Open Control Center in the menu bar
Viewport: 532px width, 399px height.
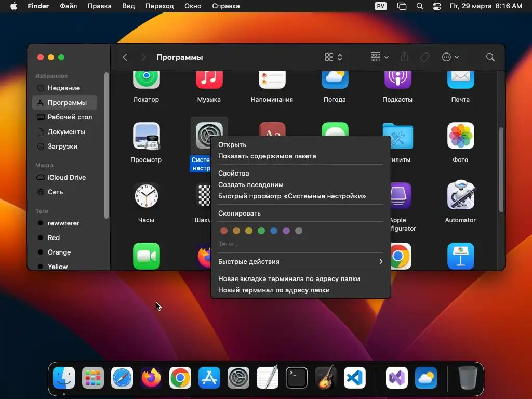[437, 6]
